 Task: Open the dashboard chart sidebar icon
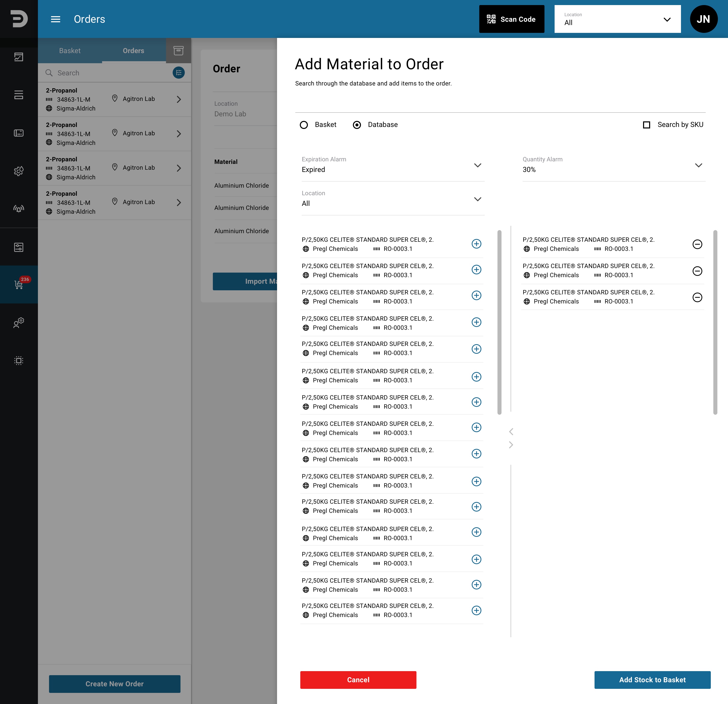click(18, 57)
